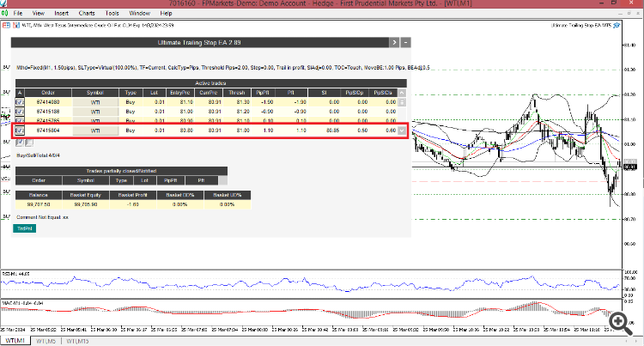The image size is (644, 346).
Task: Switch to the WTI,M5 chart tab
Action: 46,341
